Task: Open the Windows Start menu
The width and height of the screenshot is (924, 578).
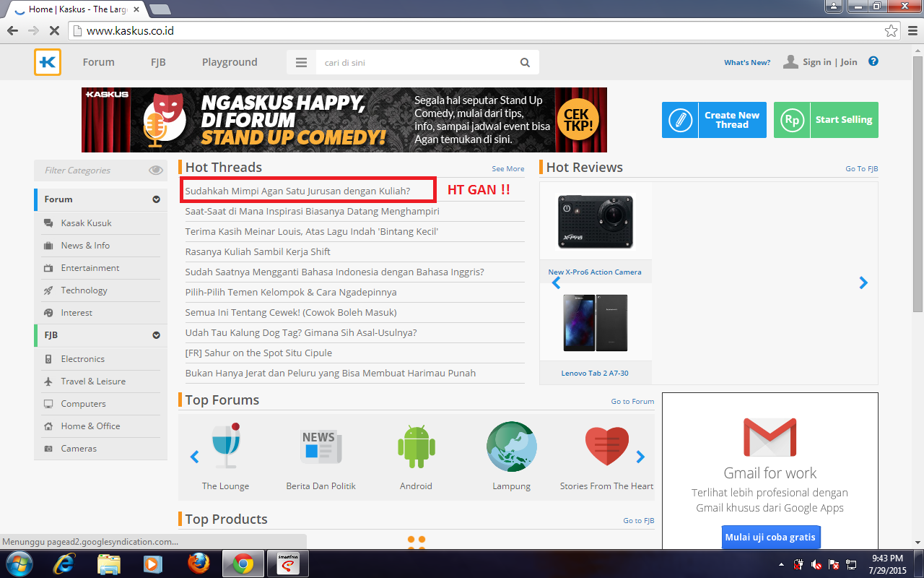Action: [19, 564]
